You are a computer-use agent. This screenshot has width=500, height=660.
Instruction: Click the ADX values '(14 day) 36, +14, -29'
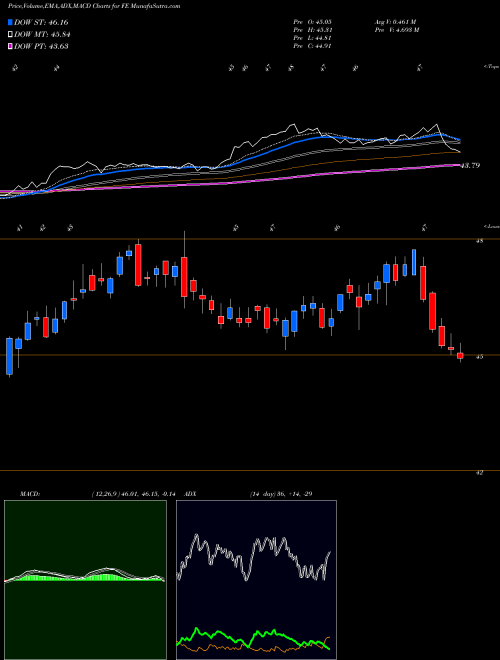[x=281, y=494]
